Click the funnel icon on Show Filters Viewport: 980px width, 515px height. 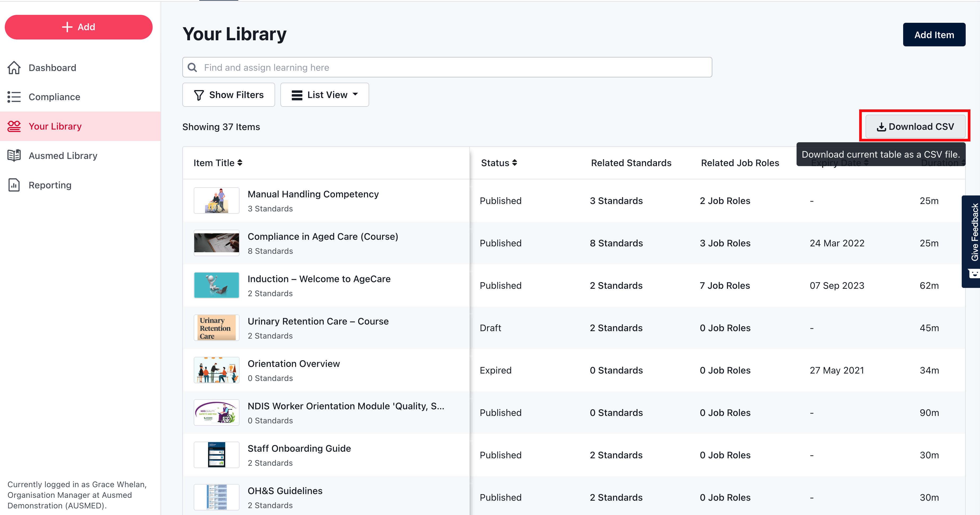point(198,95)
